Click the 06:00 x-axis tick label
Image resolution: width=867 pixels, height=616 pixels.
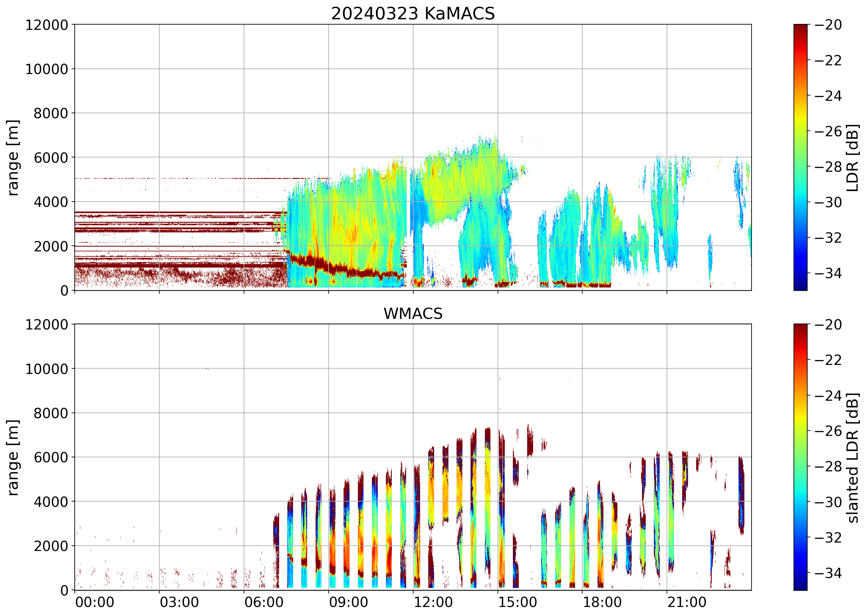264,602
